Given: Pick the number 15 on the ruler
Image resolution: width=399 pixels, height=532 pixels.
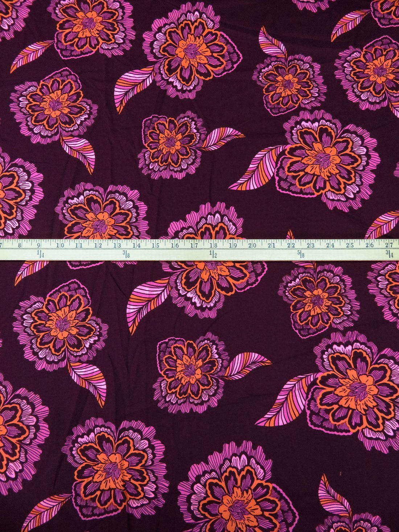Looking at the screenshot, I should click(x=156, y=245).
